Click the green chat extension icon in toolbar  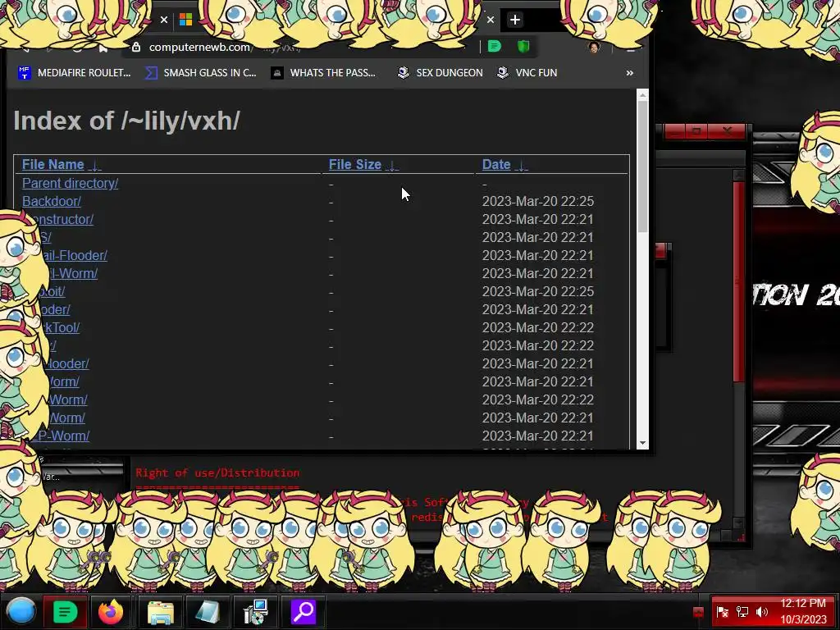click(x=495, y=47)
